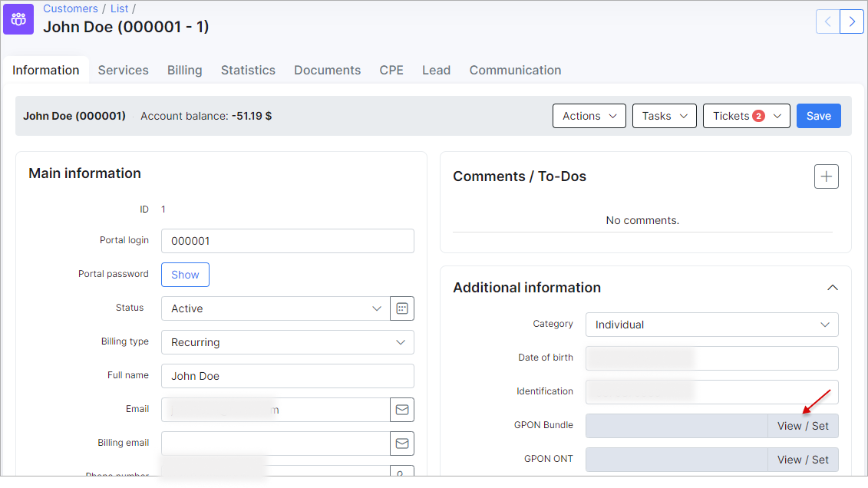Click the 'Comments / To-Dos' heading
The image size is (868, 488).
tap(520, 176)
